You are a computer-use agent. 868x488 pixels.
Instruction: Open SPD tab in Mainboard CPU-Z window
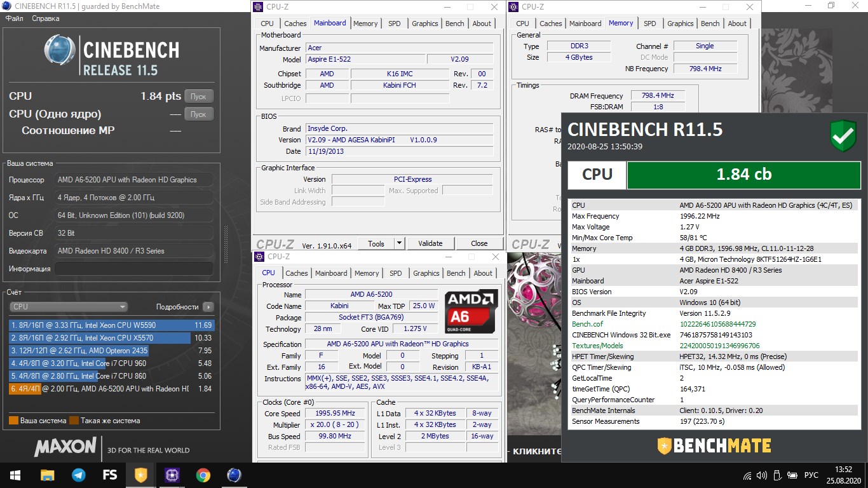tap(395, 24)
